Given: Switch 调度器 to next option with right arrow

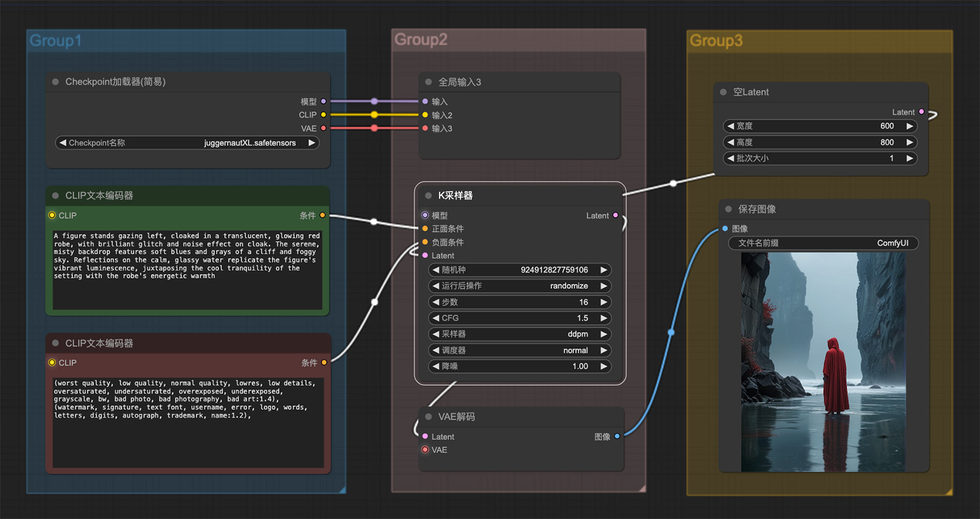Looking at the screenshot, I should (604, 350).
